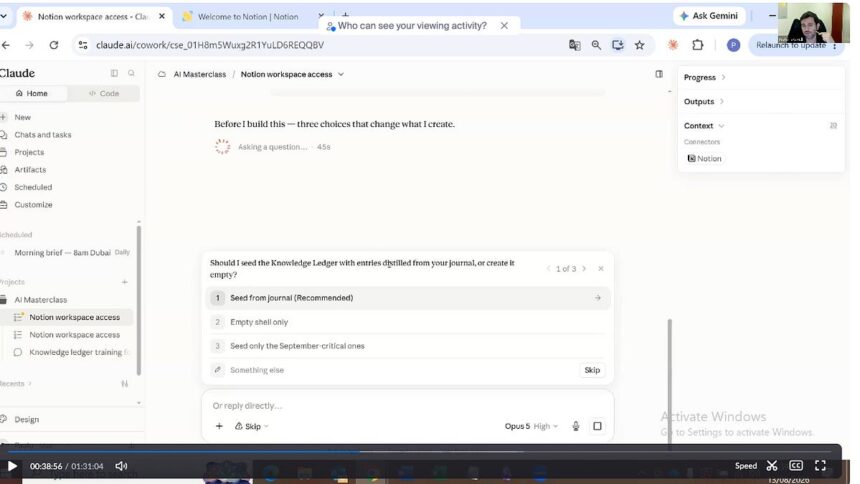Reload the page with refresh icon

pyautogui.click(x=54, y=45)
